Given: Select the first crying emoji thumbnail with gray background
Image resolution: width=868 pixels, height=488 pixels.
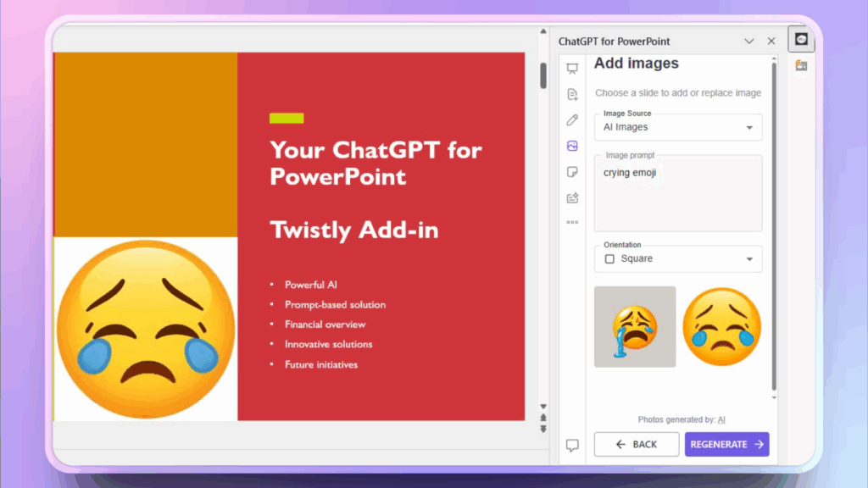Looking at the screenshot, I should point(635,326).
